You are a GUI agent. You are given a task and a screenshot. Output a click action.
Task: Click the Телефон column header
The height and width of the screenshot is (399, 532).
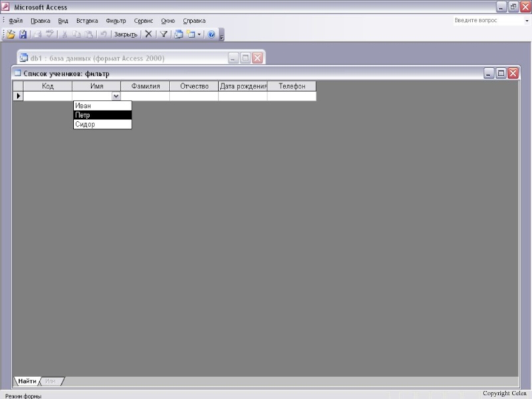[x=292, y=86]
